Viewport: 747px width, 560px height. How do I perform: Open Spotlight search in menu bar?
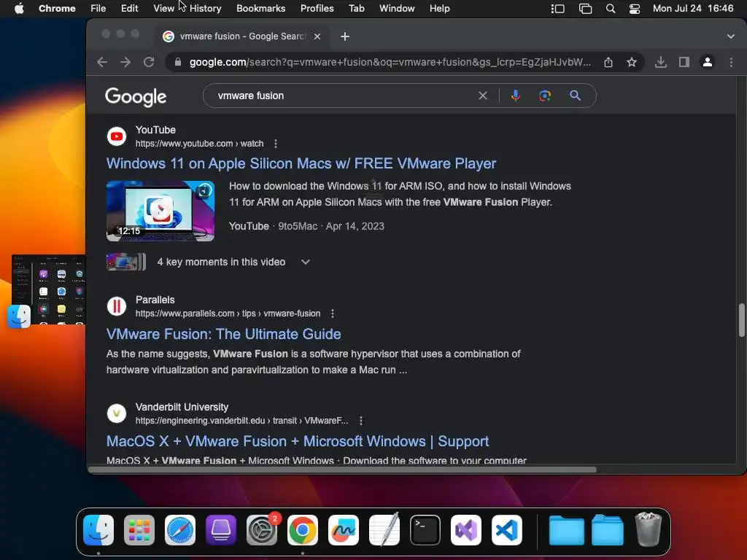(611, 9)
